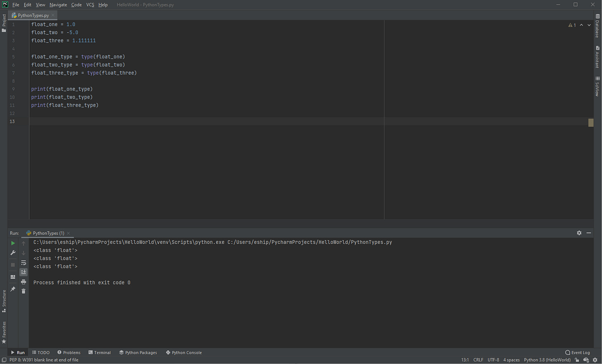602x364 pixels.
Task: Click Down the stack trace arrow
Action: pos(24,253)
